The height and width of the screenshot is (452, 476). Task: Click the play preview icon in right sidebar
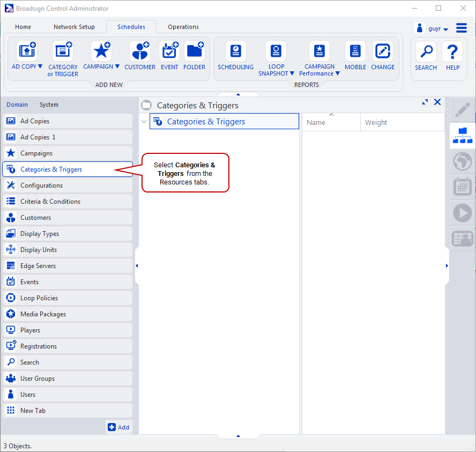(463, 213)
